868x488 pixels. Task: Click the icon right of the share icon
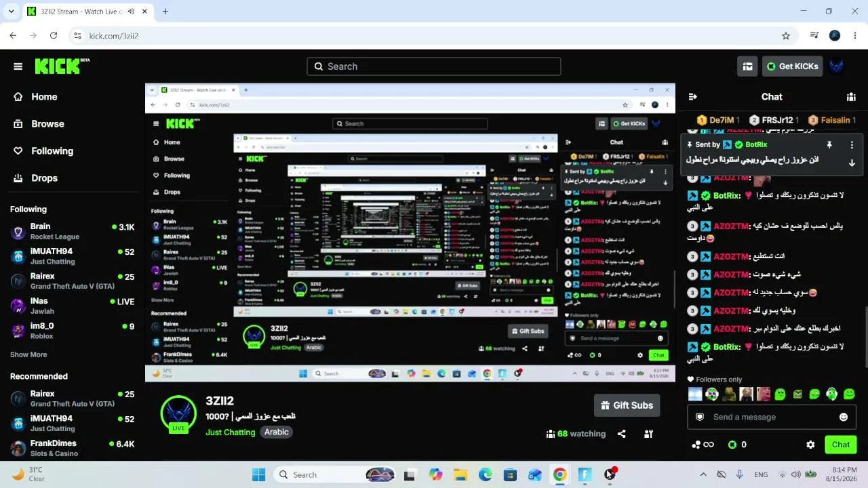648,434
